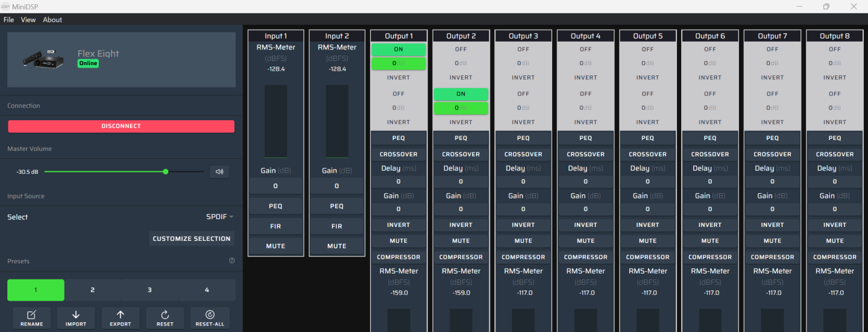Click the Export preset arrow icon
The width and height of the screenshot is (868, 332).
pyautogui.click(x=121, y=314)
